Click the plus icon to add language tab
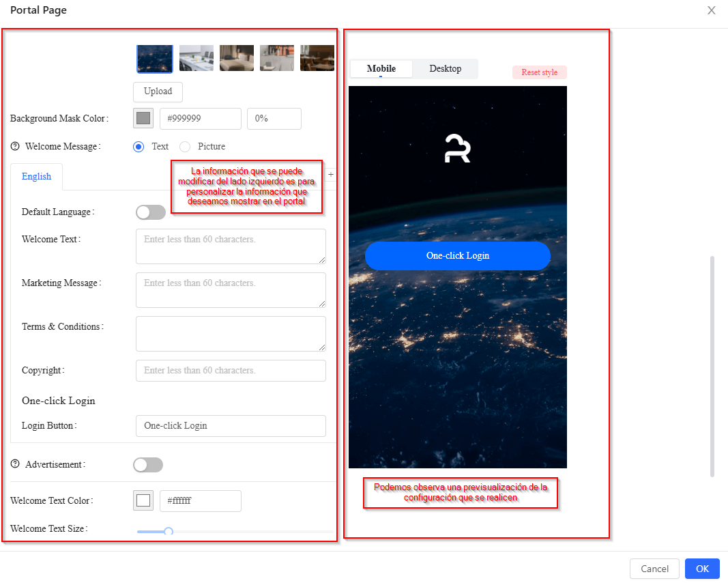 [x=331, y=175]
